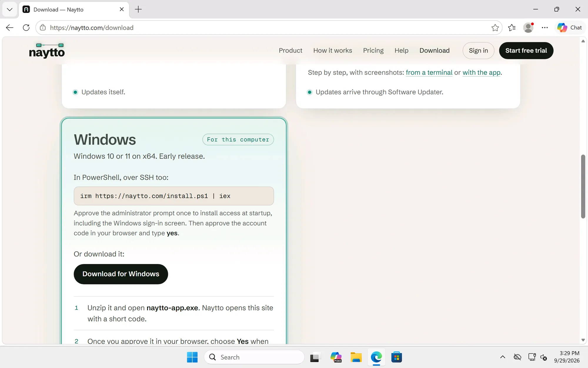Click 'Updates itself.' text

click(103, 92)
